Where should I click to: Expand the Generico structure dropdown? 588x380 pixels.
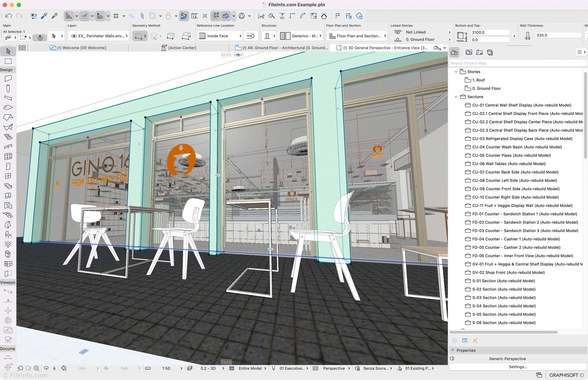pyautogui.click(x=320, y=36)
